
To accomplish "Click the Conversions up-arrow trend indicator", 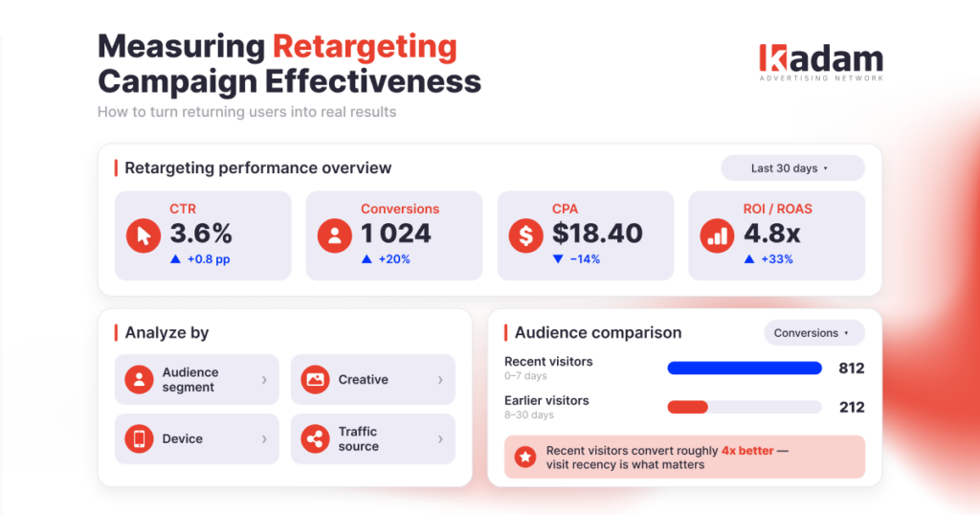I will 367,258.
